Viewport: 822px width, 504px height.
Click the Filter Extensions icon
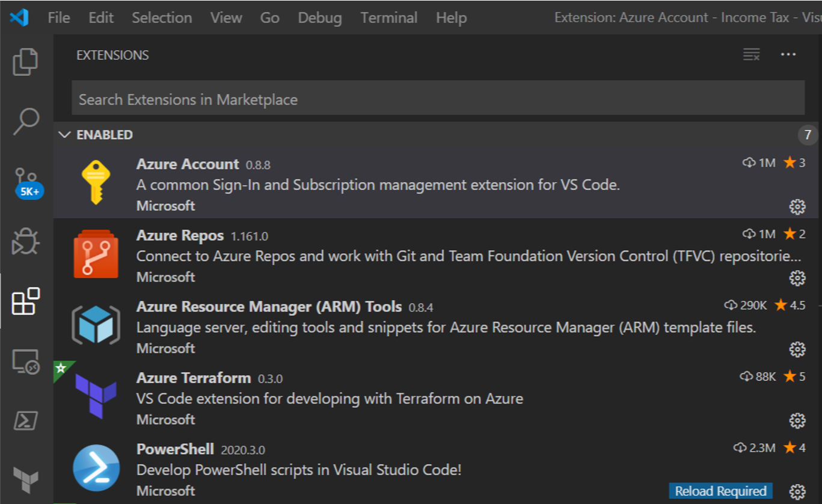[750, 55]
